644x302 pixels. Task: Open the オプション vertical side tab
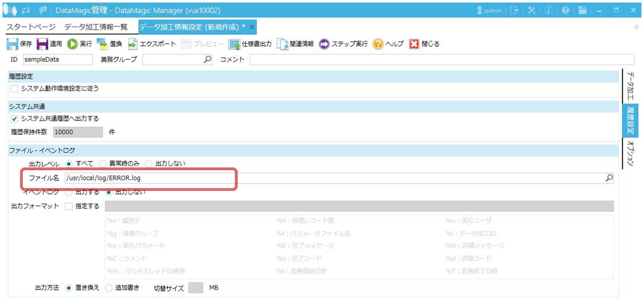click(631, 153)
